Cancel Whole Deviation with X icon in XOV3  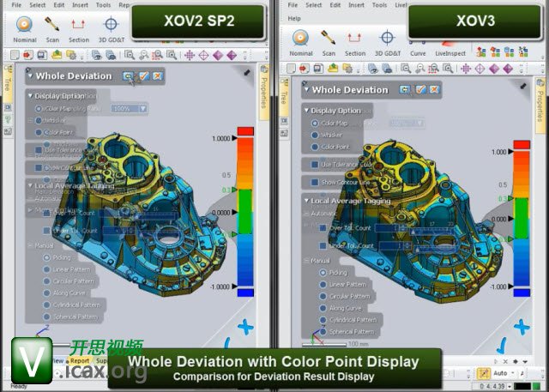pos(434,89)
